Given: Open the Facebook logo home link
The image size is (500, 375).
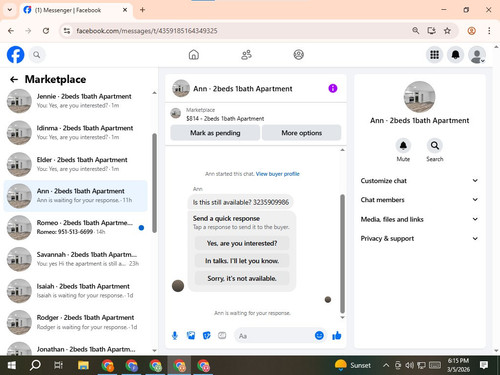Looking at the screenshot, I should [x=16, y=55].
